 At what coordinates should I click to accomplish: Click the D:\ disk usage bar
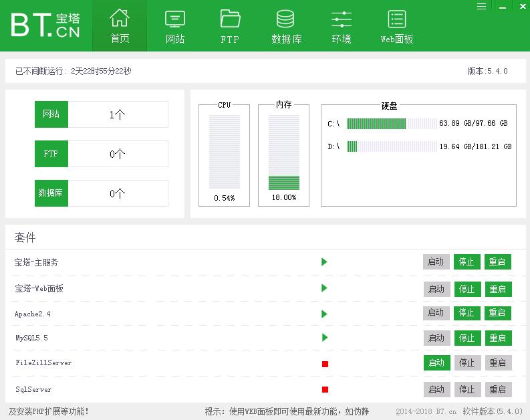click(x=392, y=146)
